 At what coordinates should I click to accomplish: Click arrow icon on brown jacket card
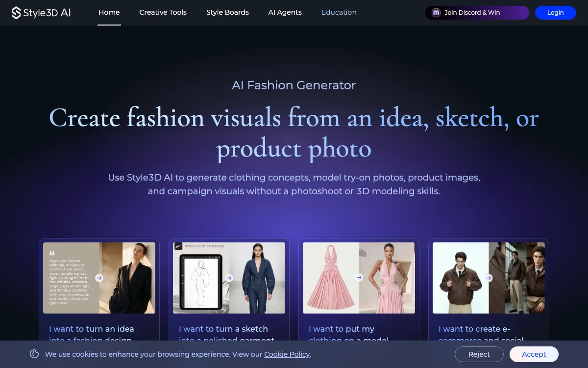click(489, 278)
